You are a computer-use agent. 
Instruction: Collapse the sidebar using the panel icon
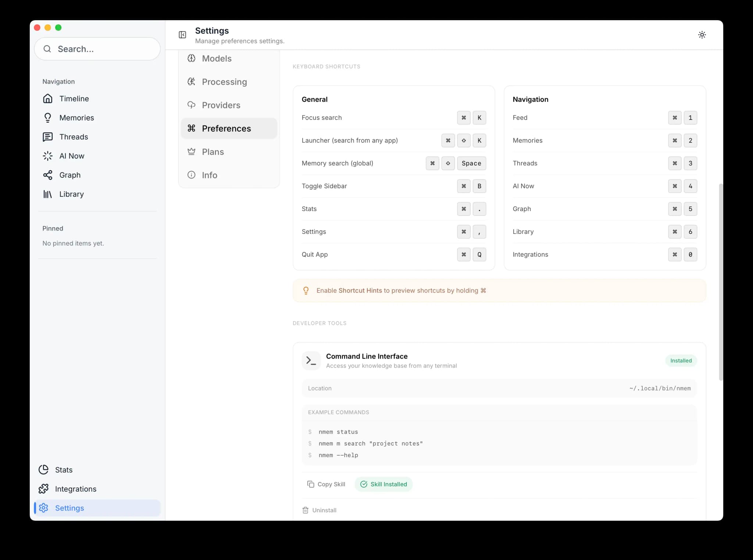tap(182, 35)
